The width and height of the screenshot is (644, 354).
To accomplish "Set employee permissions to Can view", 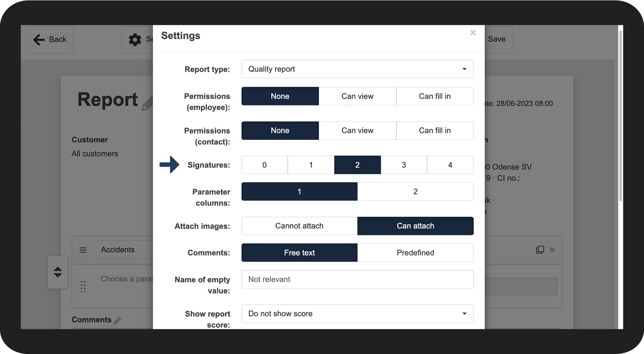I will pyautogui.click(x=357, y=96).
